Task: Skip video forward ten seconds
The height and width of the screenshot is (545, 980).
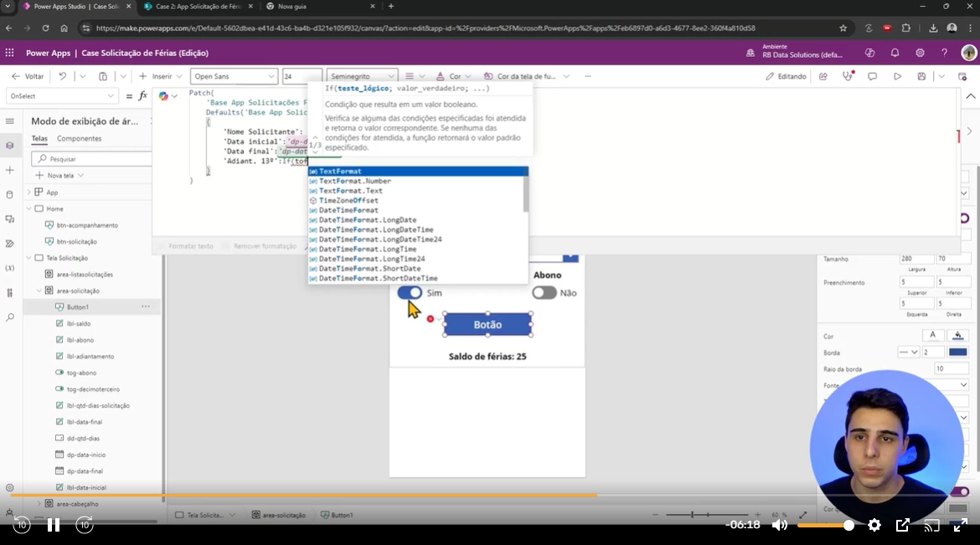Action: click(85, 525)
